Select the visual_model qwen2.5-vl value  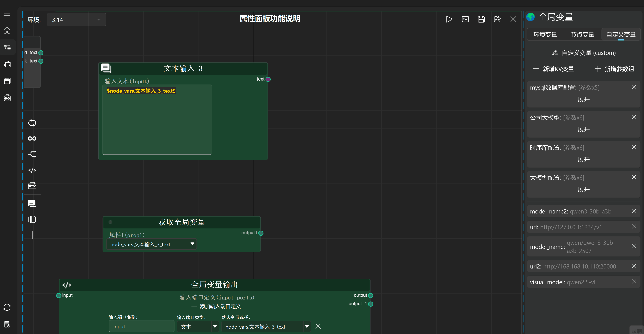coord(581,282)
